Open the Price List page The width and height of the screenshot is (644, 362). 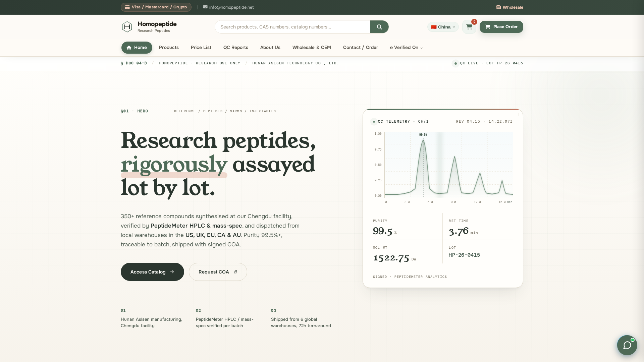[x=201, y=48]
